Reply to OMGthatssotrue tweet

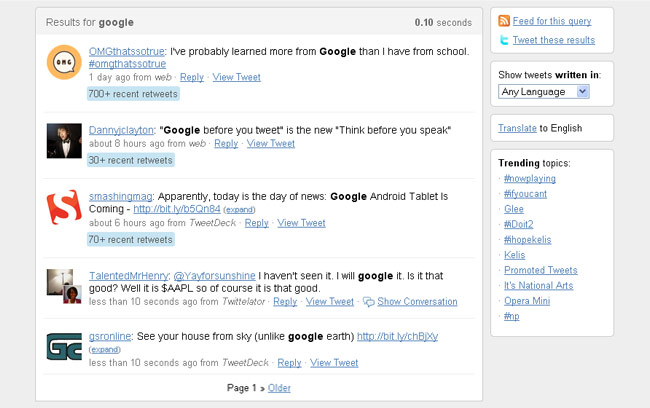[x=192, y=77]
